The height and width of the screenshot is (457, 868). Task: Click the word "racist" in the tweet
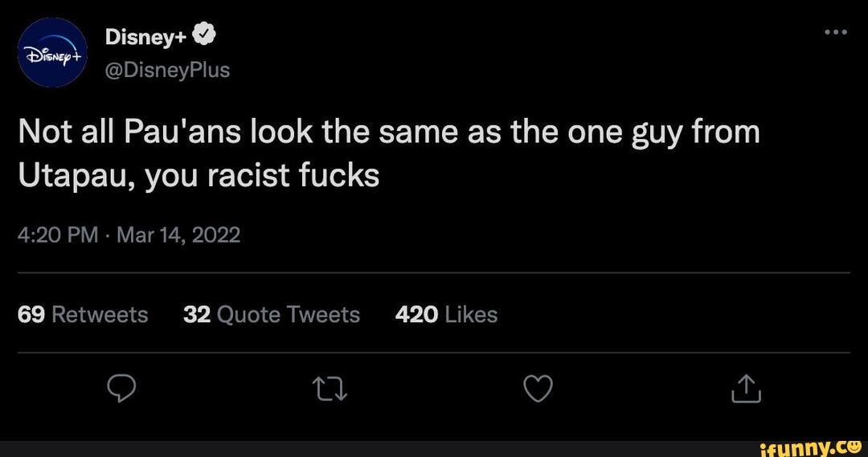click(258, 174)
